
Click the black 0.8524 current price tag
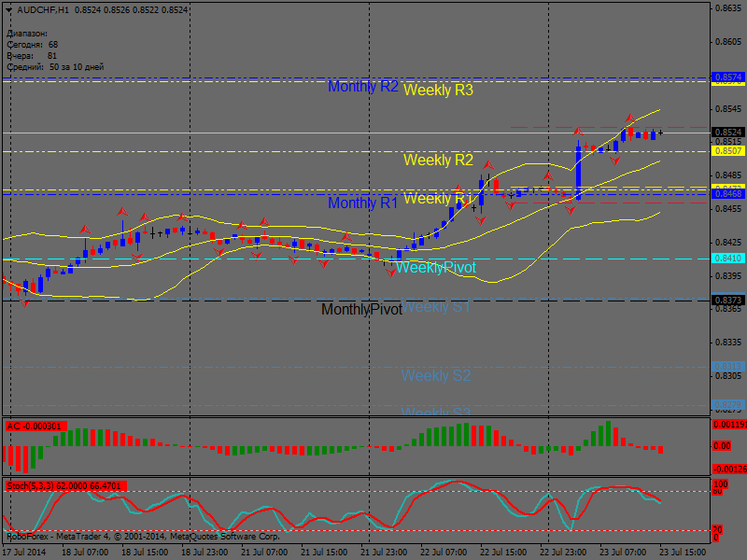(727, 133)
